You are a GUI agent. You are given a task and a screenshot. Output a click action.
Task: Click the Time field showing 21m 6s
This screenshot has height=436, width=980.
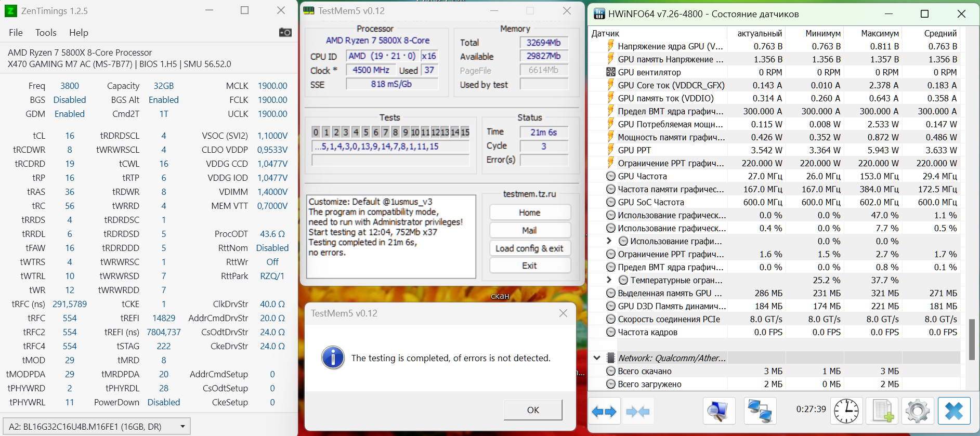point(544,132)
